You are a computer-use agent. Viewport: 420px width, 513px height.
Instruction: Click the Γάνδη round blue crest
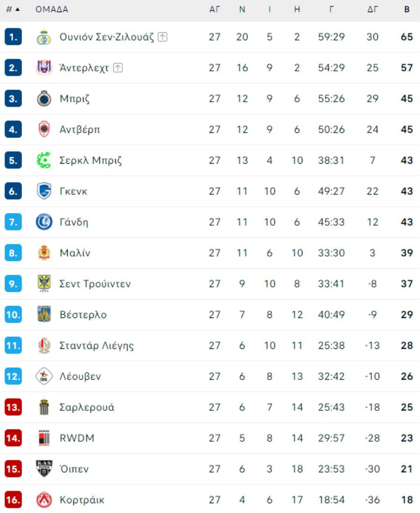coord(44,222)
